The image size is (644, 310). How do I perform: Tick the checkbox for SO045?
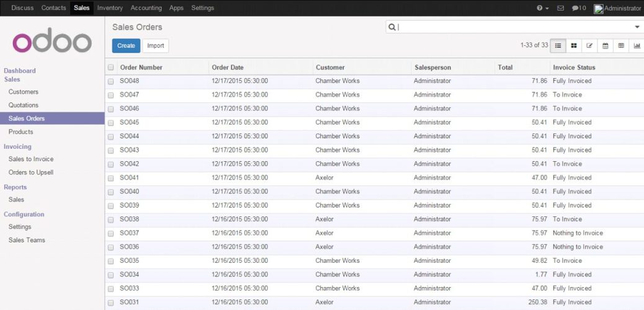[110, 123]
